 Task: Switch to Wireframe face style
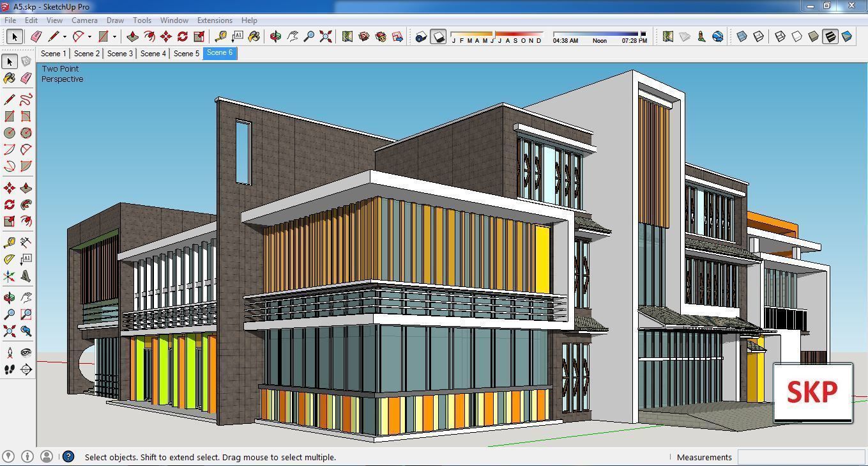[x=780, y=36]
